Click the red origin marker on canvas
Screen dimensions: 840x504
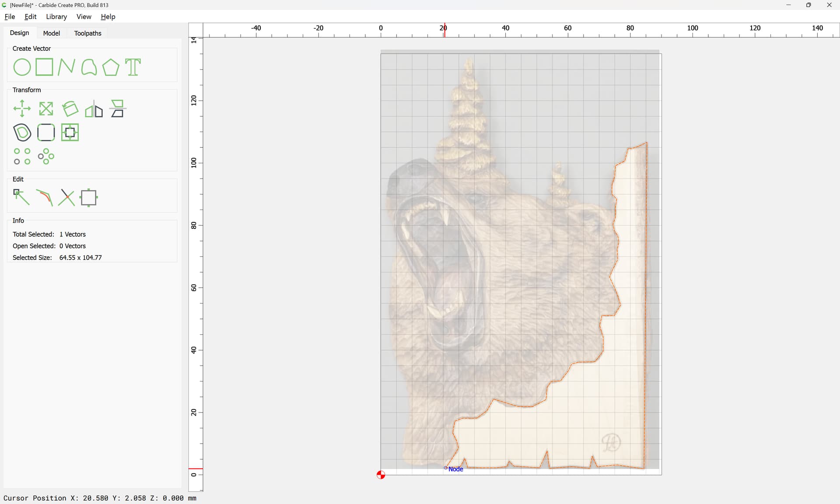point(381,475)
